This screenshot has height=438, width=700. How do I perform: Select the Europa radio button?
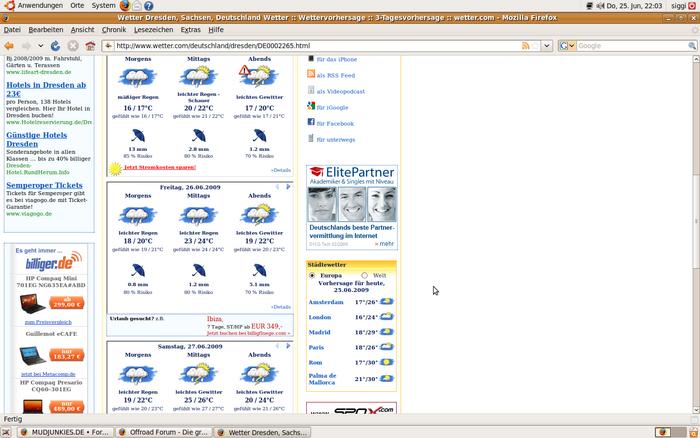coord(312,275)
